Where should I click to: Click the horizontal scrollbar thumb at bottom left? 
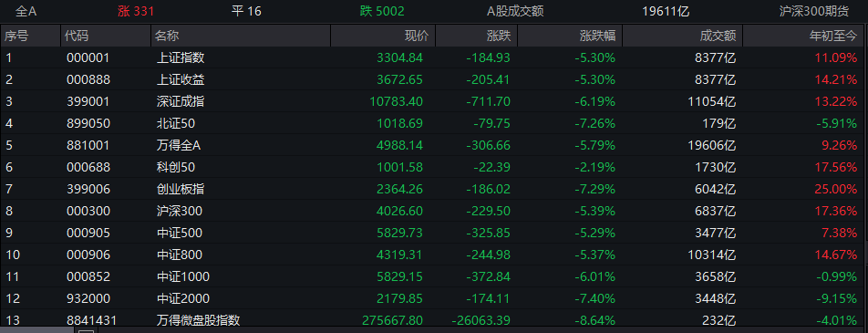click(36, 331)
